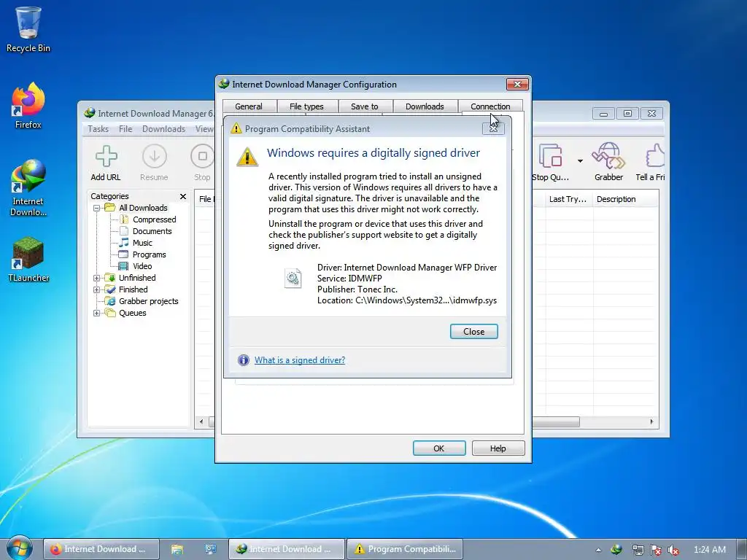The height and width of the screenshot is (560, 747).
Task: Select the Programs category
Action: (149, 254)
